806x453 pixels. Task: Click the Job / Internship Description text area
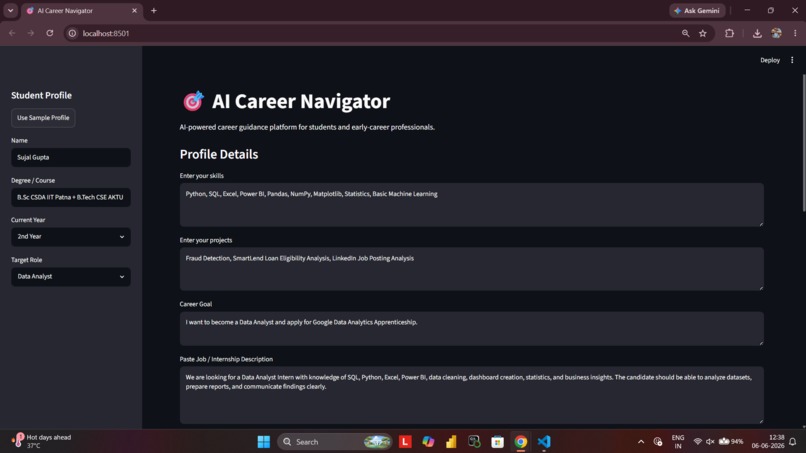[x=471, y=395]
